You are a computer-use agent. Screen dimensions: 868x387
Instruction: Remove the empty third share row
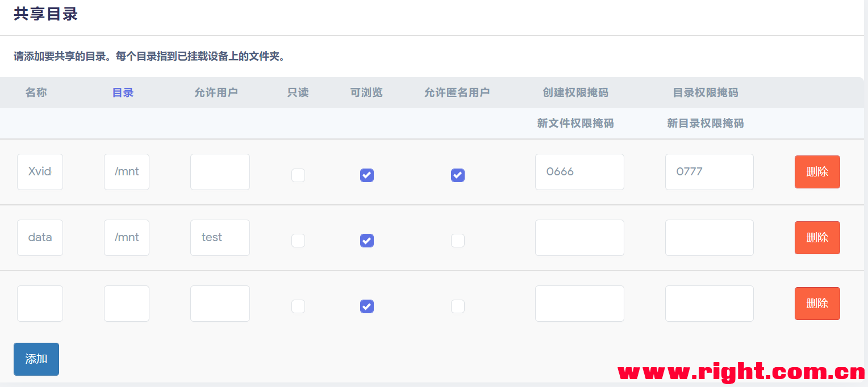tap(817, 304)
